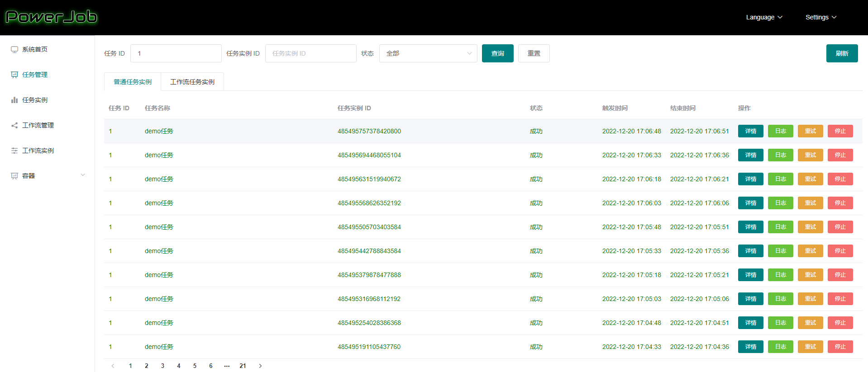Switch to 工作流任务实例 tab
Image resolution: width=868 pixels, height=372 pixels.
(x=192, y=82)
